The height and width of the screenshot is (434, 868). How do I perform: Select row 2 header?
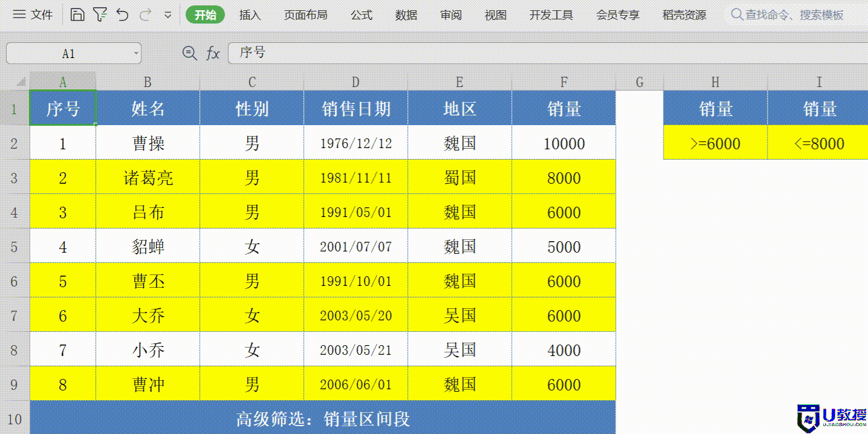click(x=15, y=143)
